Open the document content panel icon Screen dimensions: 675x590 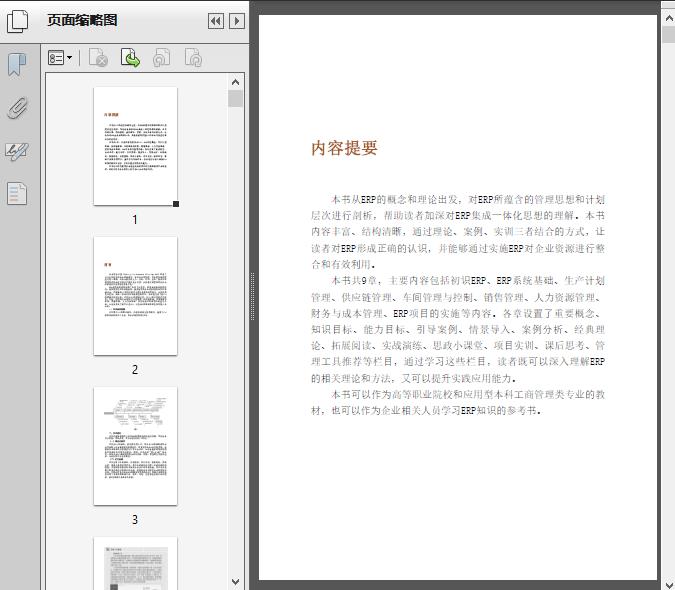coord(17,194)
